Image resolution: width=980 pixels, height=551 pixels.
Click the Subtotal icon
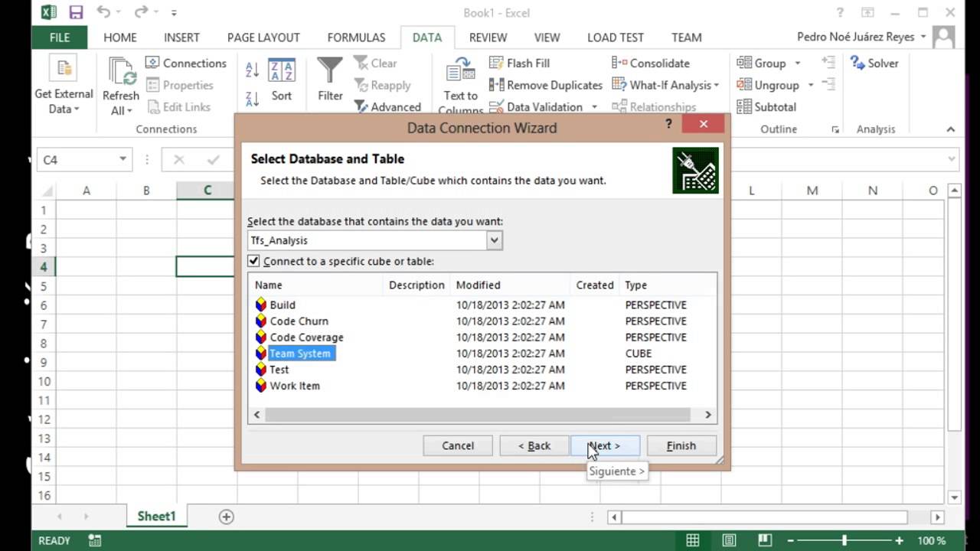click(x=744, y=106)
